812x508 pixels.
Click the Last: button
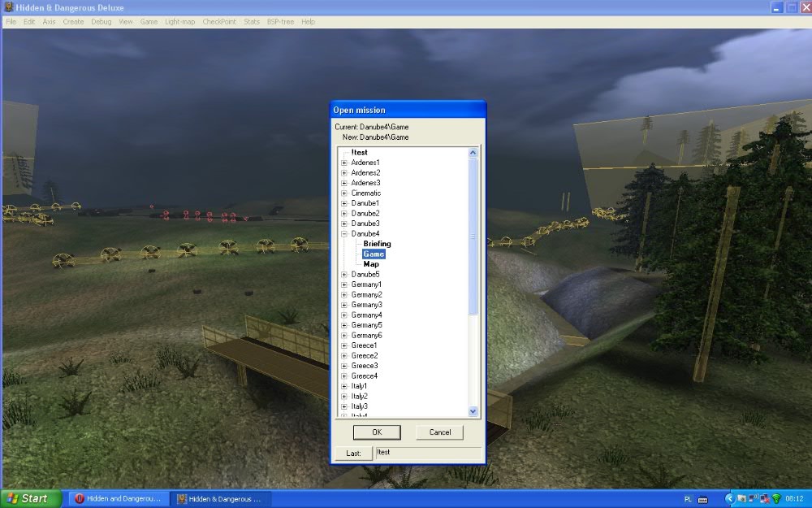353,453
